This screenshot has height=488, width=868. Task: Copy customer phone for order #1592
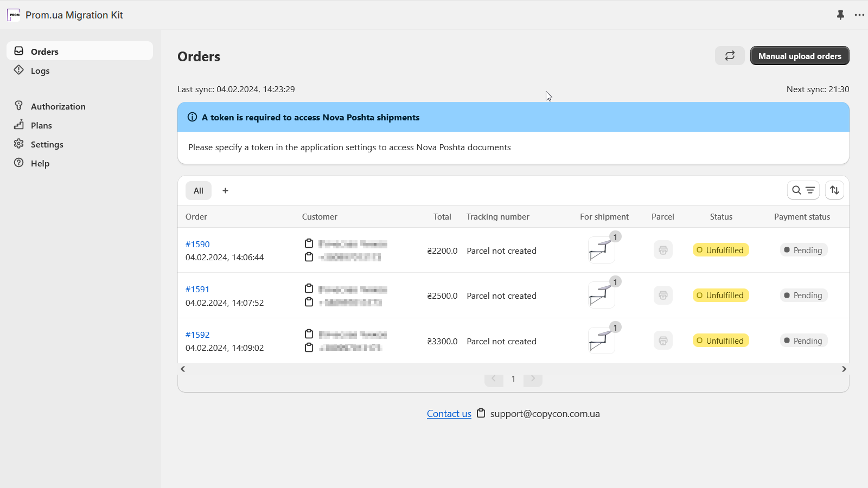point(309,347)
